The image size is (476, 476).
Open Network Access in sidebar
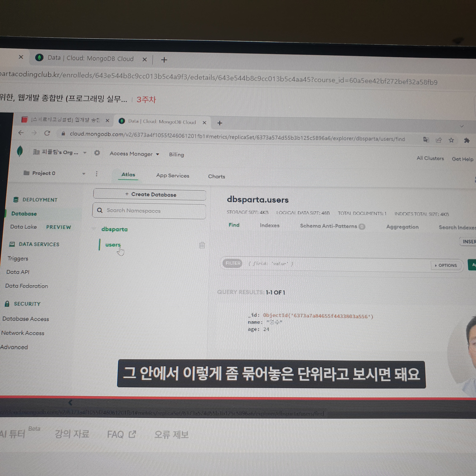[x=23, y=333]
